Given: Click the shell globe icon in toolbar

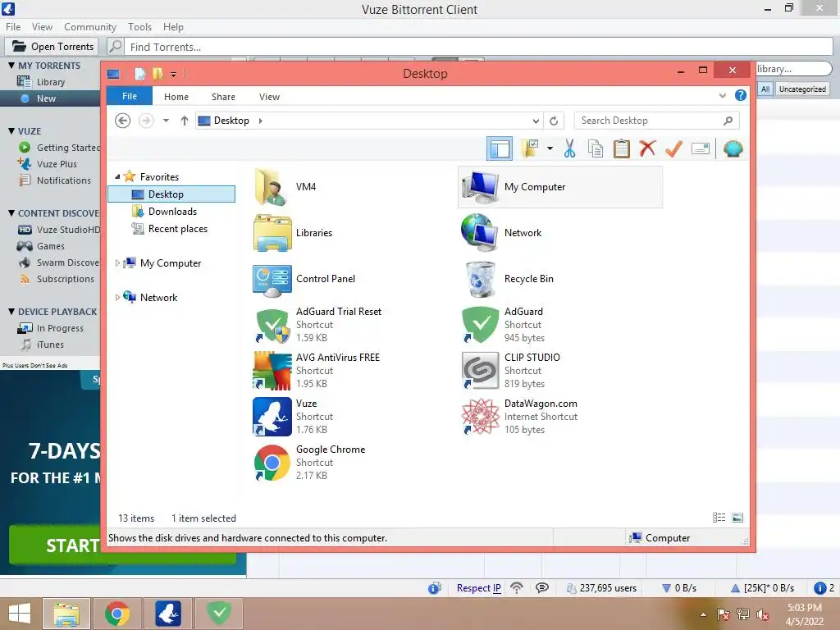Looking at the screenshot, I should pyautogui.click(x=733, y=148).
